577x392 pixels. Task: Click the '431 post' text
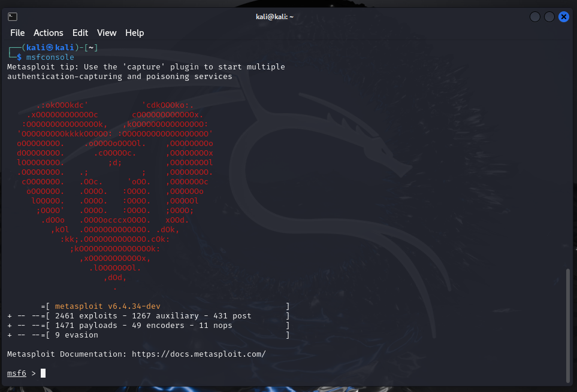coord(232,316)
